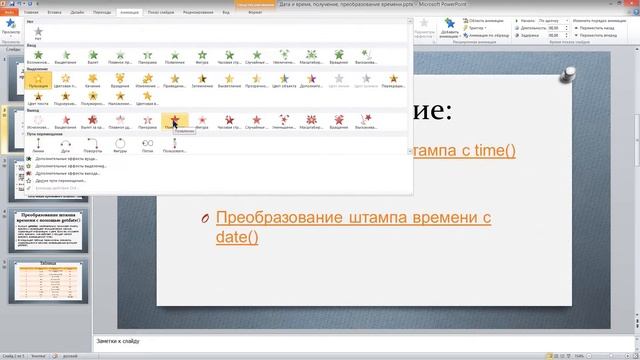
Task: Open PowerPoint help question-mark icon
Action: (x=636, y=12)
